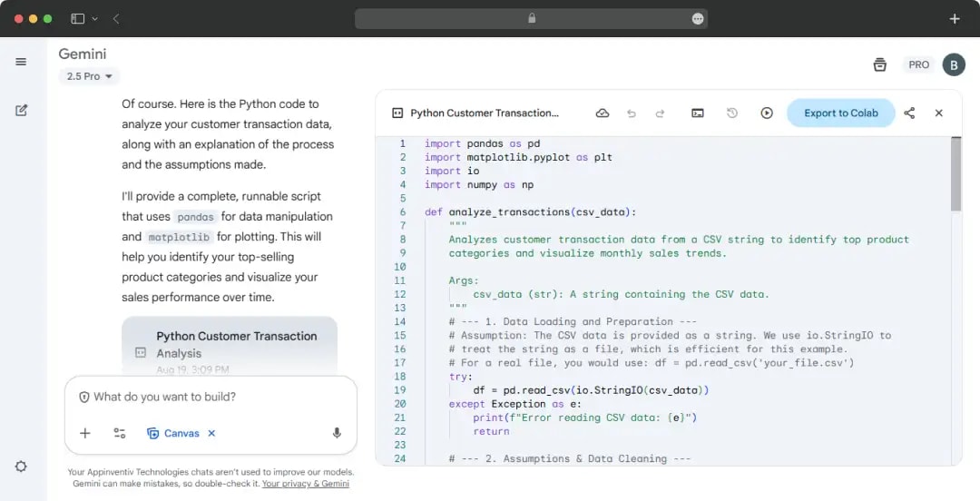Click the 'matplotlib' inline code chip
Image resolution: width=980 pixels, height=501 pixels.
click(179, 237)
